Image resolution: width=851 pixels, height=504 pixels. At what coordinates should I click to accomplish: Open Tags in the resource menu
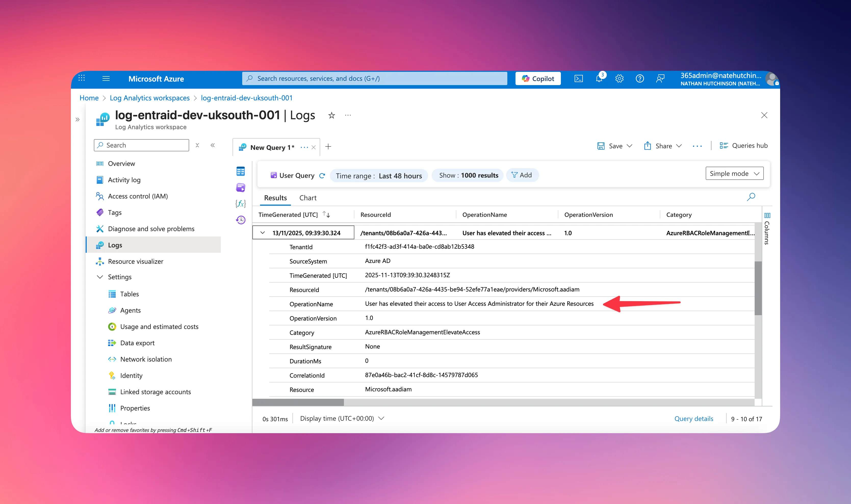(x=114, y=213)
